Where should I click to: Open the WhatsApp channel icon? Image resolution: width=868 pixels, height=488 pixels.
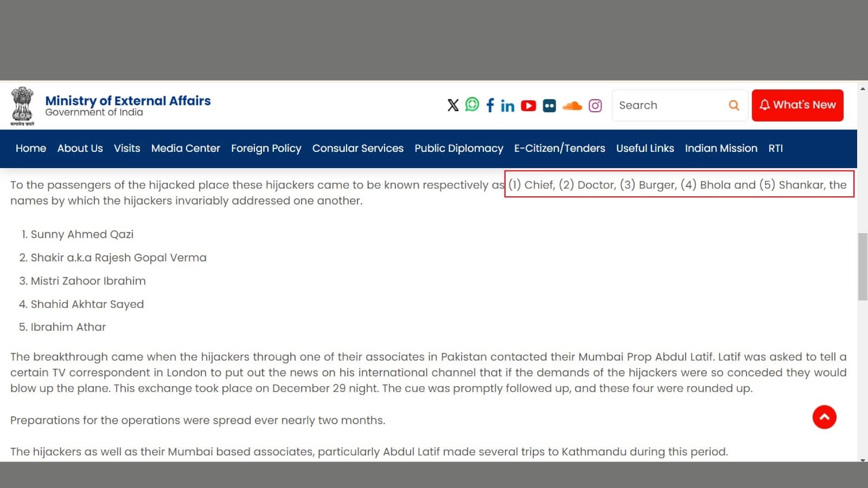[473, 105]
